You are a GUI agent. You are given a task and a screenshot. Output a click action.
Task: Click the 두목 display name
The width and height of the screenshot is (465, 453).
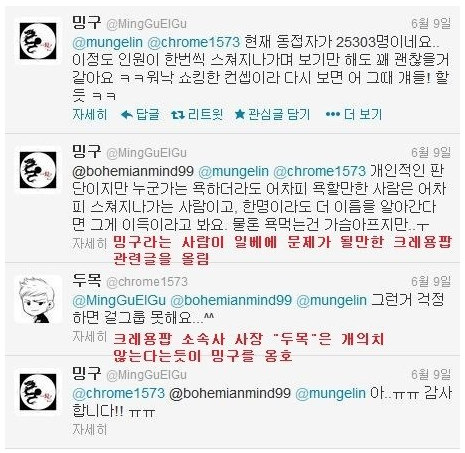click(x=87, y=281)
